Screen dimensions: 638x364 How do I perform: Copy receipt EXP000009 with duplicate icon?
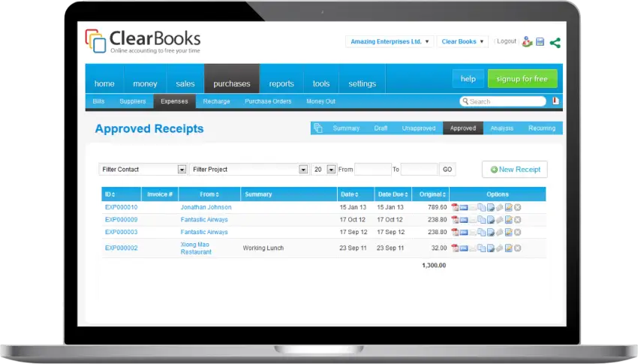pyautogui.click(x=482, y=220)
